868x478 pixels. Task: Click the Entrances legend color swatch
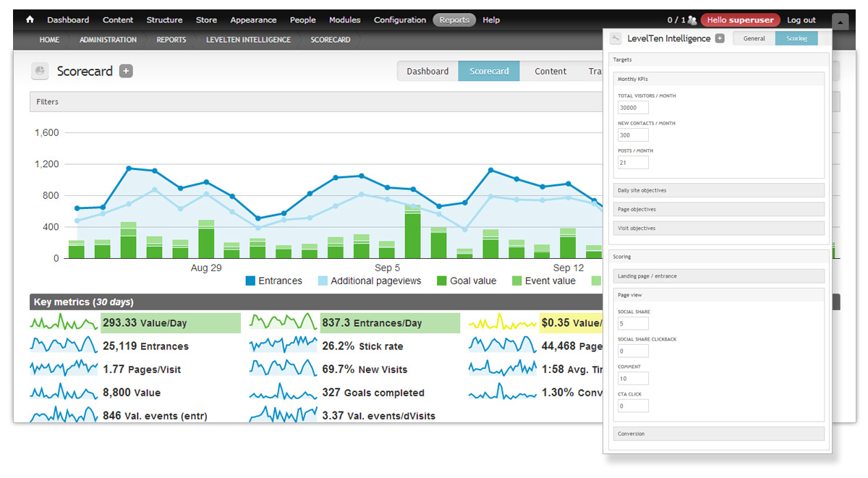click(x=250, y=281)
